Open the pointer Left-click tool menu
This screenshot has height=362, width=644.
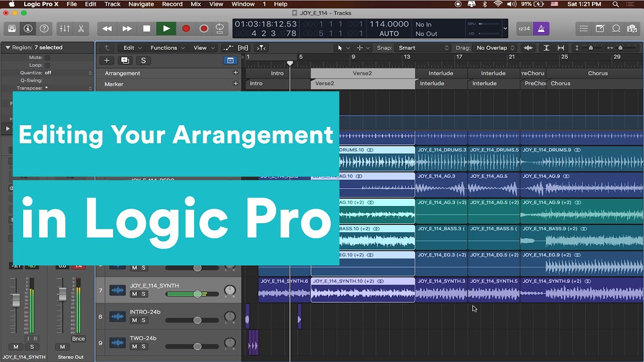click(343, 48)
